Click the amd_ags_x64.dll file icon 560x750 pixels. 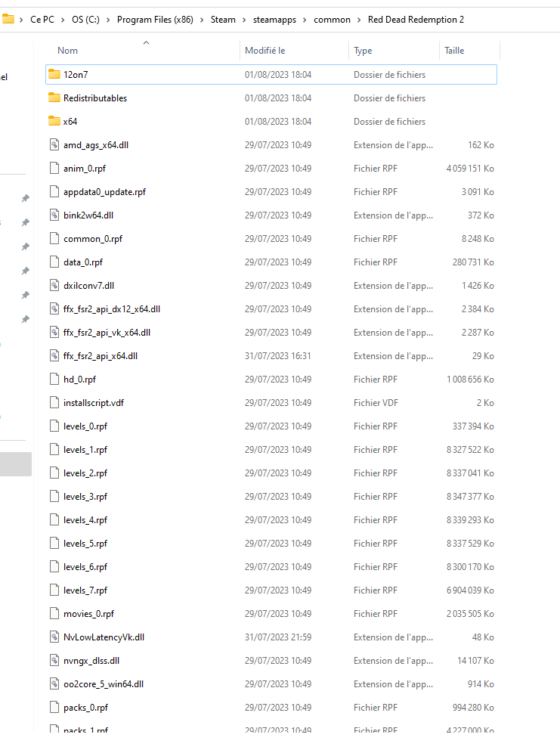54,144
